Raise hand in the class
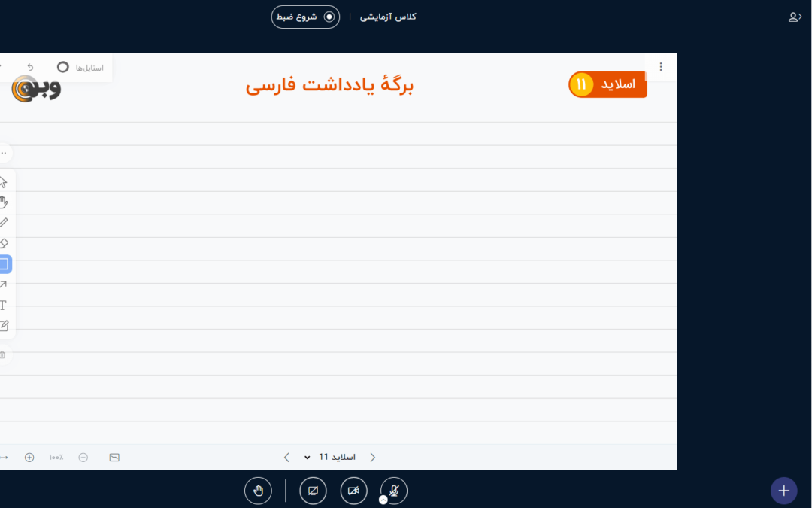812x508 pixels. tap(258, 491)
